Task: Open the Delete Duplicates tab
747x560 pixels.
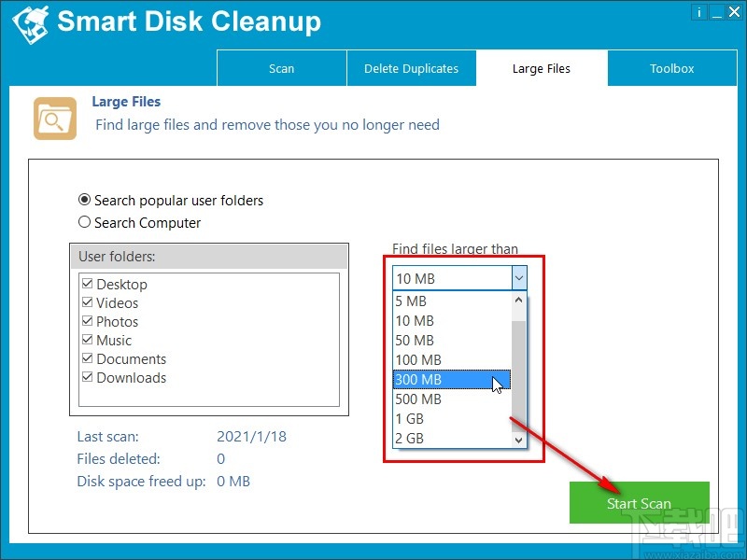Action: (411, 68)
